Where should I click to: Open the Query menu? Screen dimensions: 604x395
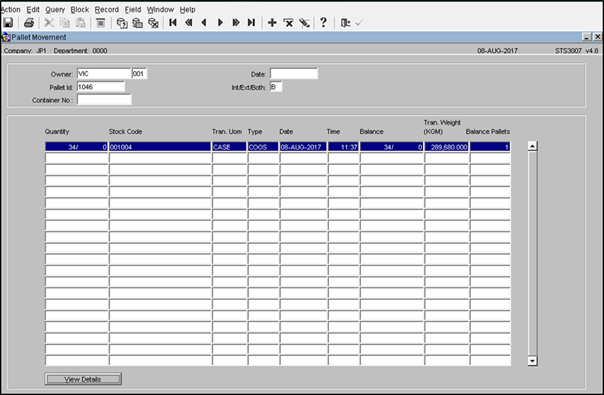pos(55,9)
